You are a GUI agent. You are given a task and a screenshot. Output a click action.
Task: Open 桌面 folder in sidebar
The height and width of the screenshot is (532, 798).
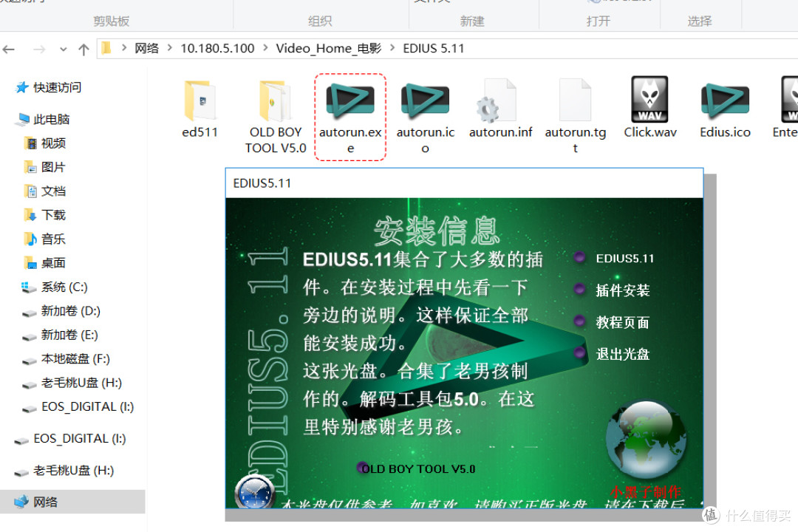[x=46, y=263]
